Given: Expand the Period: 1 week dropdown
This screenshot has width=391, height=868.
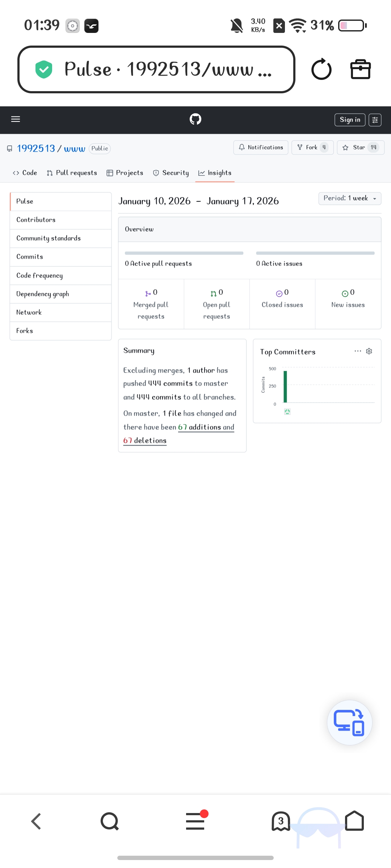Looking at the screenshot, I should click(x=350, y=198).
